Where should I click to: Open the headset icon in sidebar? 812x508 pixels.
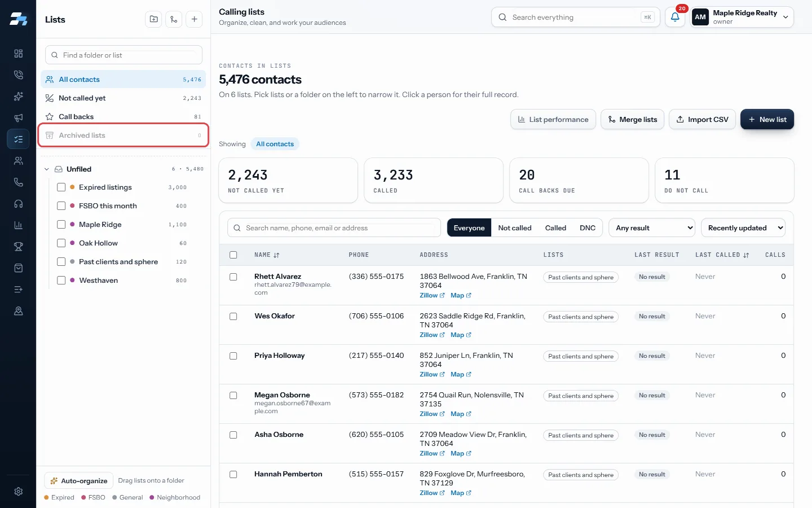coord(18,204)
